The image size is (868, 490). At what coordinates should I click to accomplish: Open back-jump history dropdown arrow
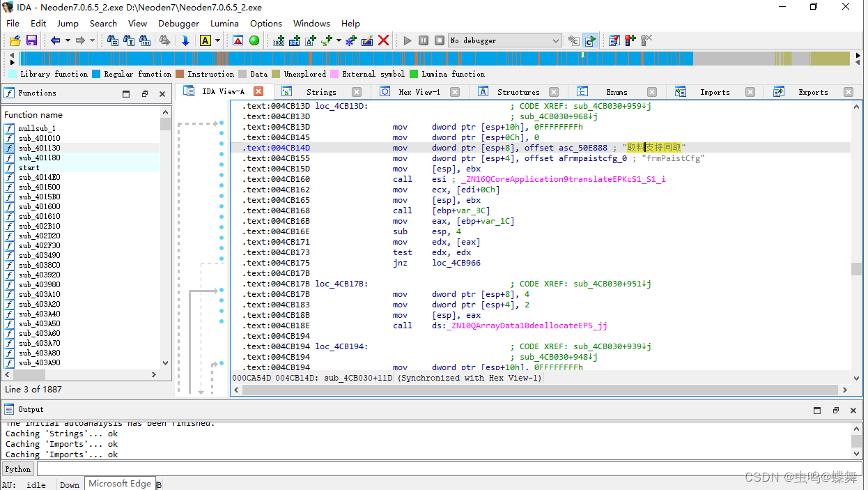coord(68,40)
